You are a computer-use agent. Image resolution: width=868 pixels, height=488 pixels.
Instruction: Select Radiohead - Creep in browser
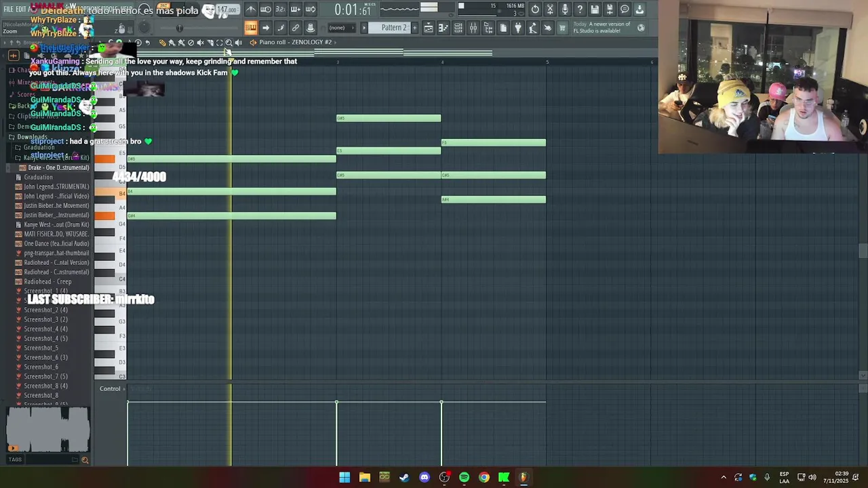tap(47, 282)
